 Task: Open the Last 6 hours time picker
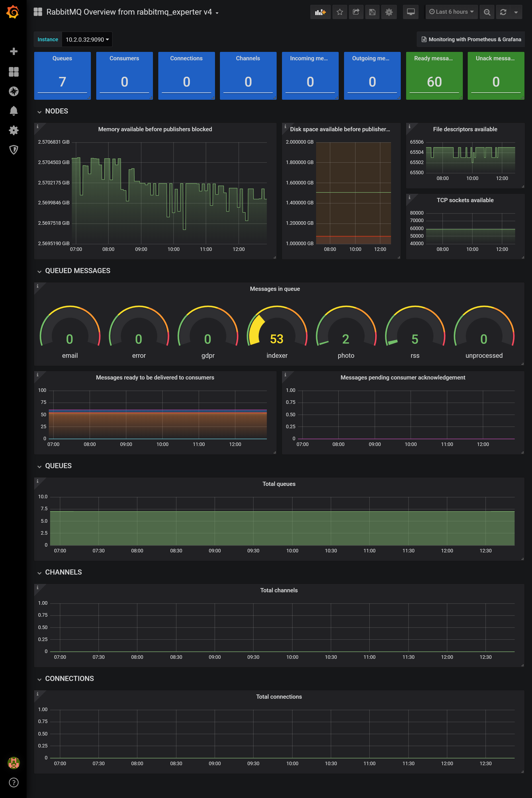click(x=451, y=12)
